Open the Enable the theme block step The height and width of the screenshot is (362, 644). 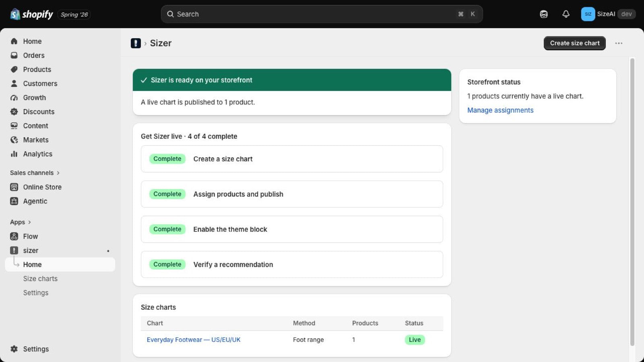[292, 229]
